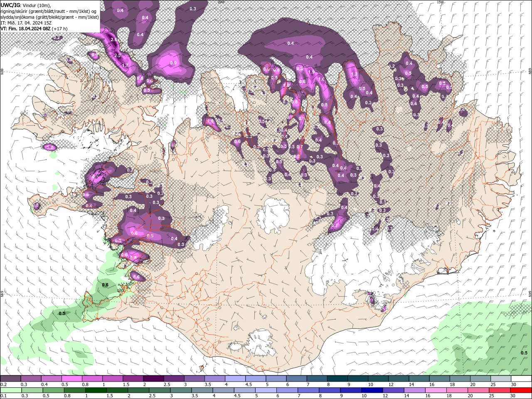Click the '64N' latitude label on right edge

pos(530,293)
